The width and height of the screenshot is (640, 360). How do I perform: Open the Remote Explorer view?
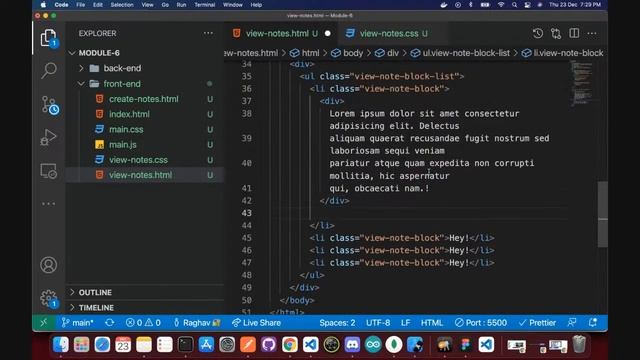tap(49, 171)
